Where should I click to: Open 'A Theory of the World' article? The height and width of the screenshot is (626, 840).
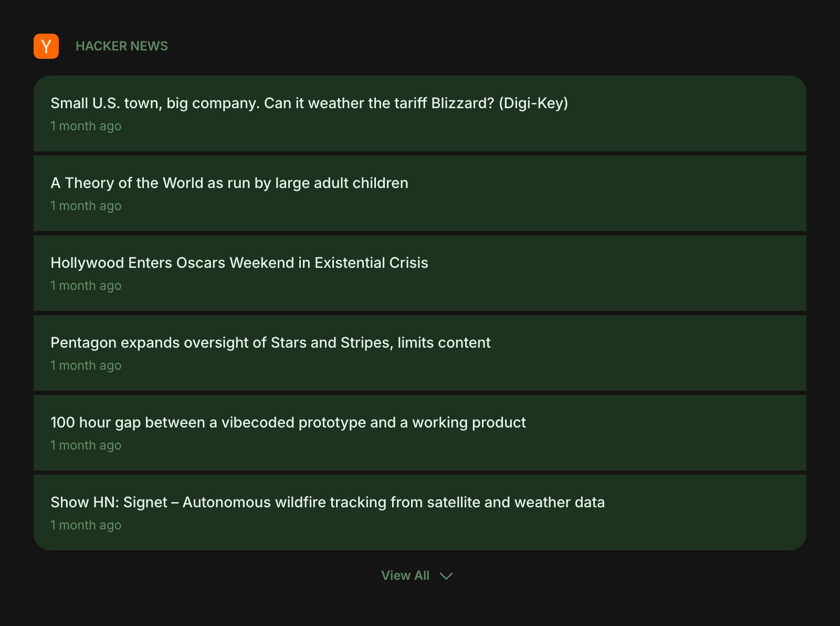coord(229,183)
